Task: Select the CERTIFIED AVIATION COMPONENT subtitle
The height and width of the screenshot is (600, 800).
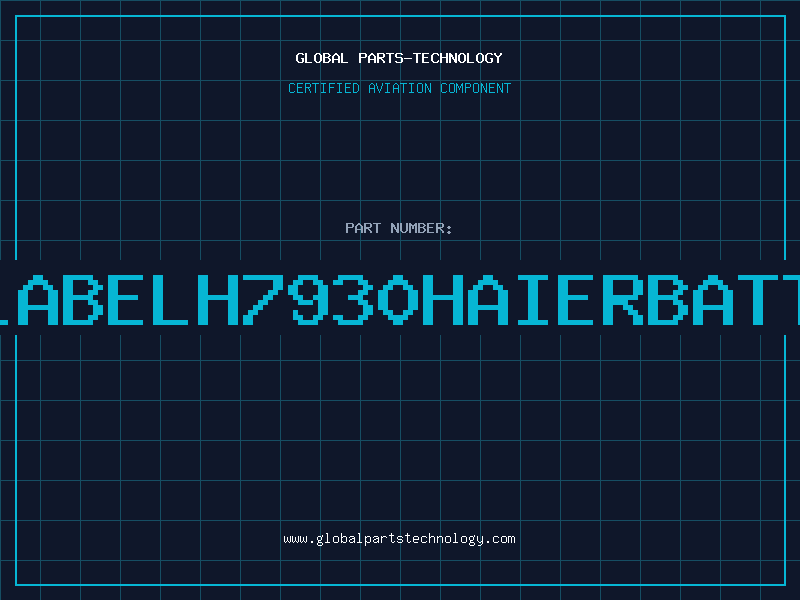Action: coord(399,88)
